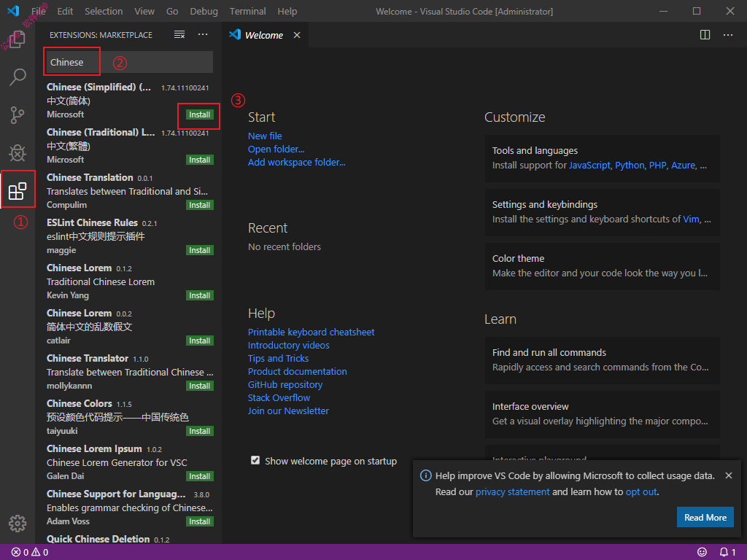Install Chinese Lorem Ipsum by Galen Dai
747x560 pixels.
pyautogui.click(x=199, y=476)
